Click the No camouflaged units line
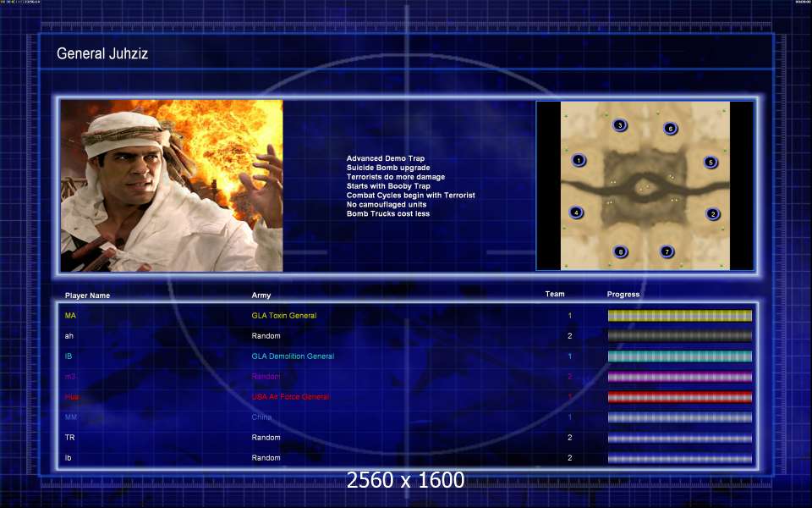The width and height of the screenshot is (812, 508). pos(387,204)
